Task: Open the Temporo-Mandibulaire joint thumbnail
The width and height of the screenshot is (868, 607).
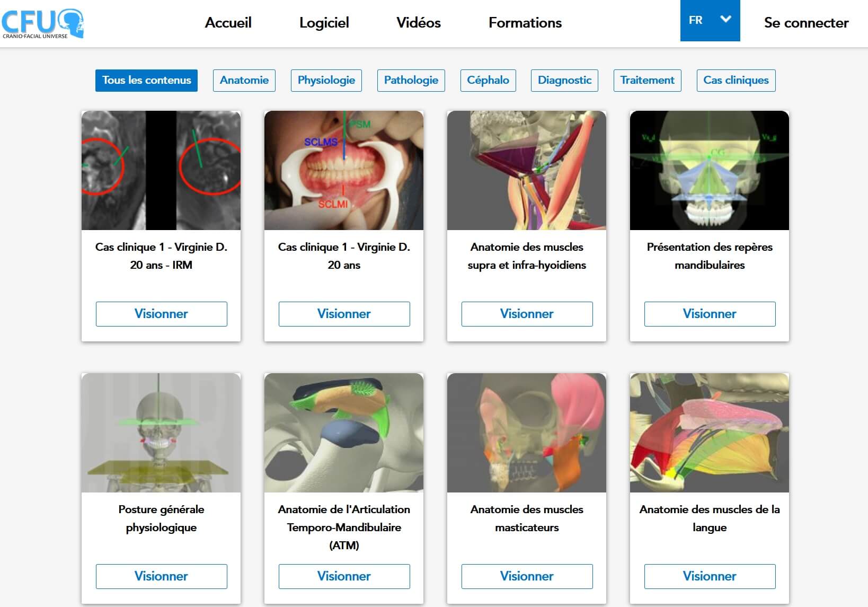Action: (x=344, y=433)
